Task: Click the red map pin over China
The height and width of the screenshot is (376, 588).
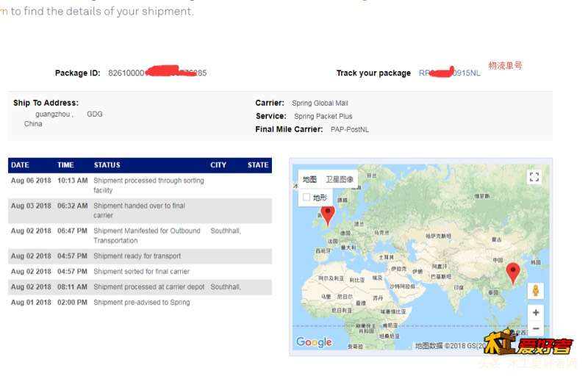Action: 512,273
